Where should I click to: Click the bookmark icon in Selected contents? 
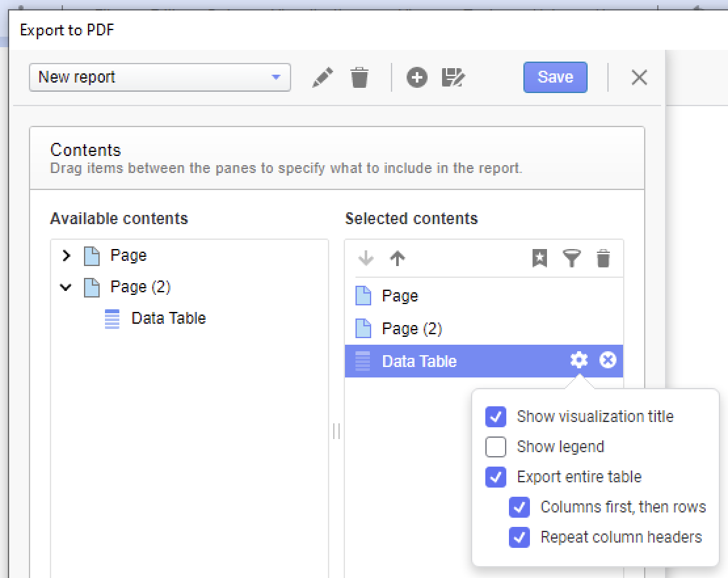click(539, 259)
